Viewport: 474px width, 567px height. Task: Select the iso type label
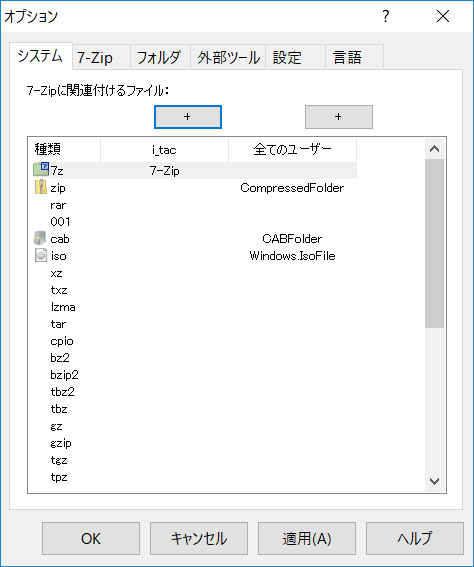click(58, 256)
